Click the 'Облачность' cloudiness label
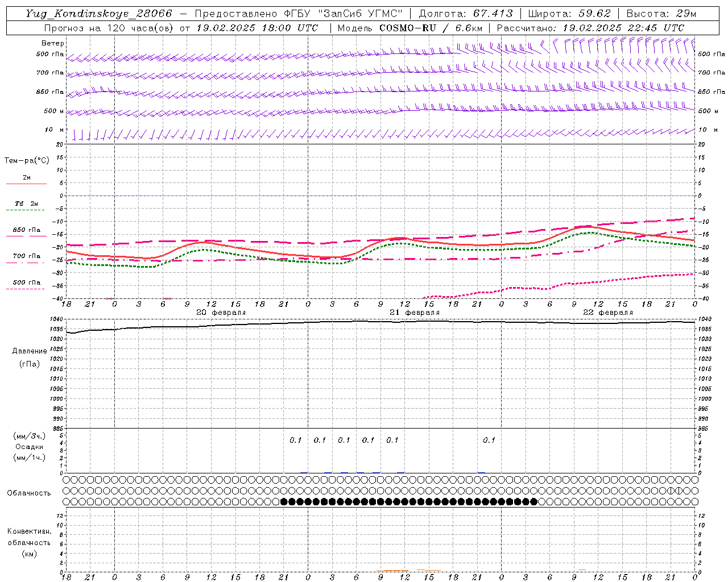728x582 pixels. point(29,493)
